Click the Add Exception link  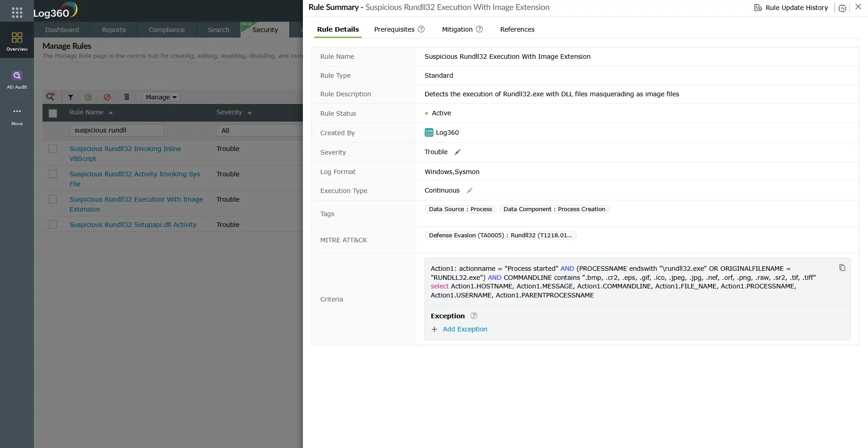click(x=465, y=330)
